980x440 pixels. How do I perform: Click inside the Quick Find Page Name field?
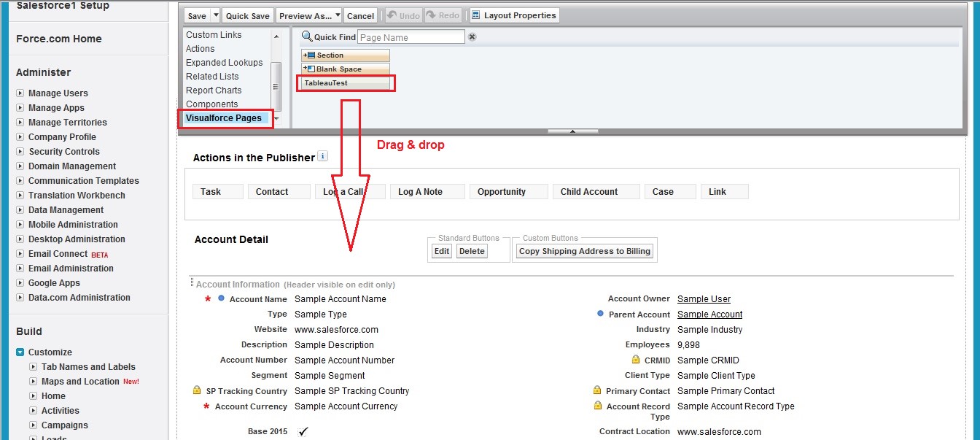click(411, 37)
